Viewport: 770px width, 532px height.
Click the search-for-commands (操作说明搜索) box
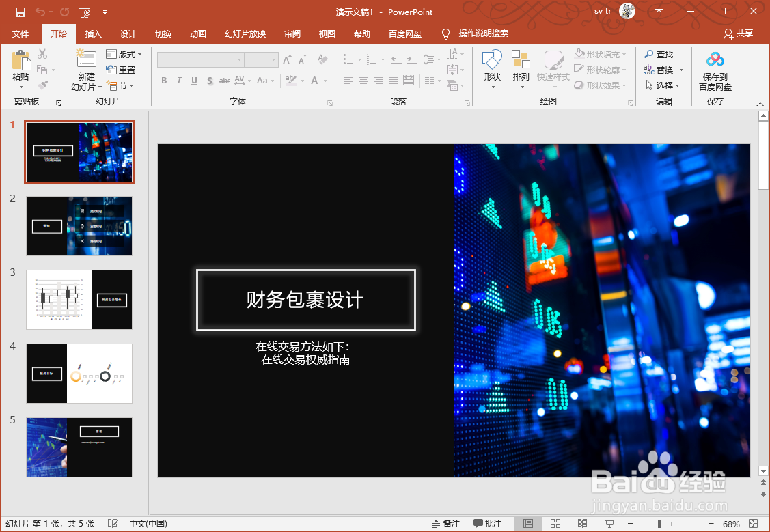pos(483,33)
